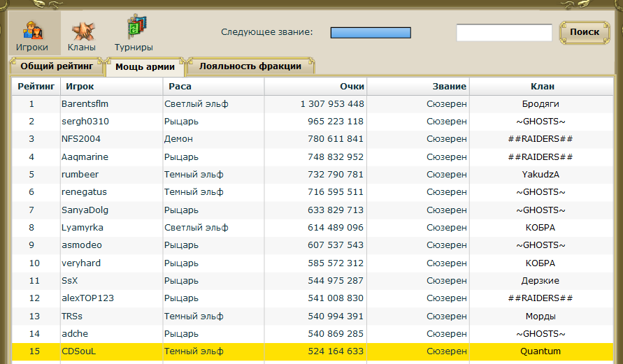Sort by the Игрок column header
Viewport: 623px width, 364px height.
[x=80, y=87]
